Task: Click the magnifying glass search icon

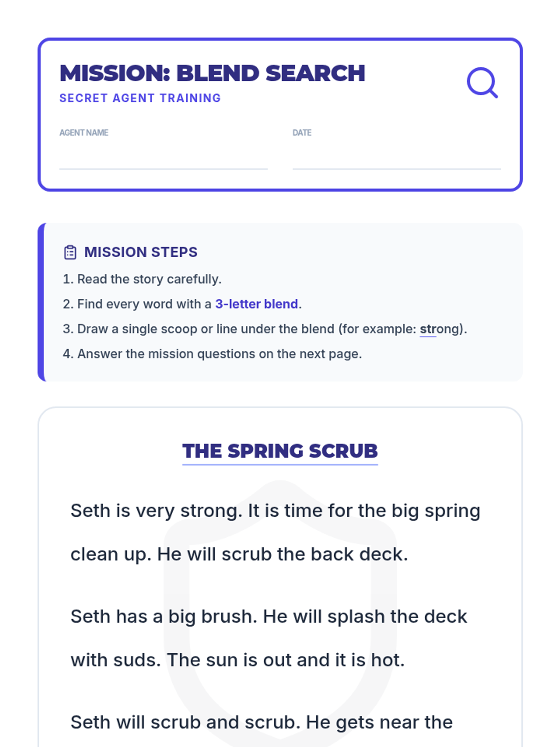Action: (482, 83)
